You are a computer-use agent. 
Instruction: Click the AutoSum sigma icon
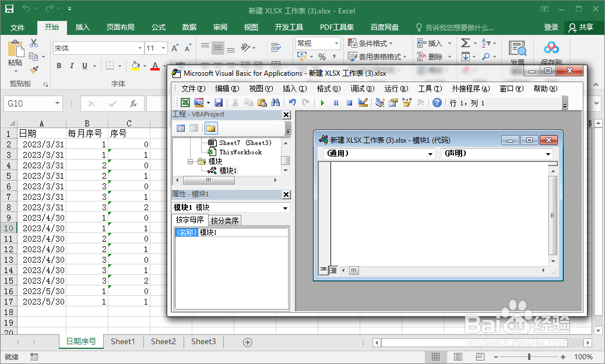466,43
